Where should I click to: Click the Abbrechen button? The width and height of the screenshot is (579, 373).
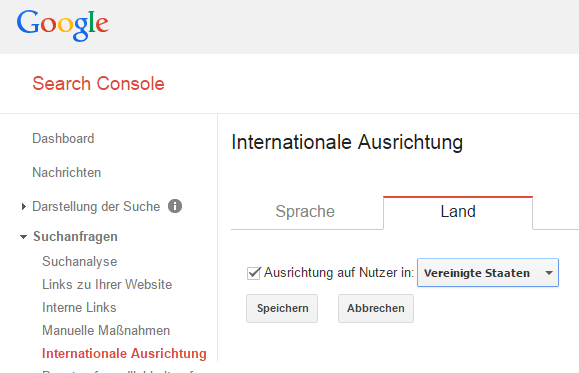[x=376, y=308]
